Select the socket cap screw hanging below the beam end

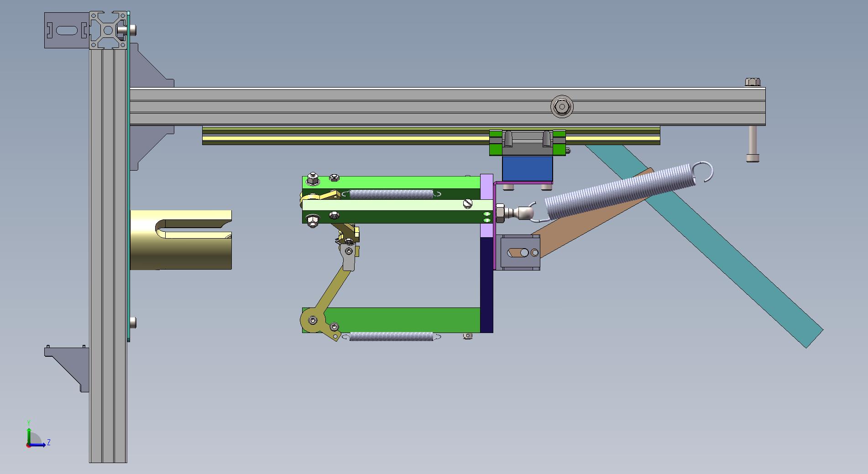[753, 144]
